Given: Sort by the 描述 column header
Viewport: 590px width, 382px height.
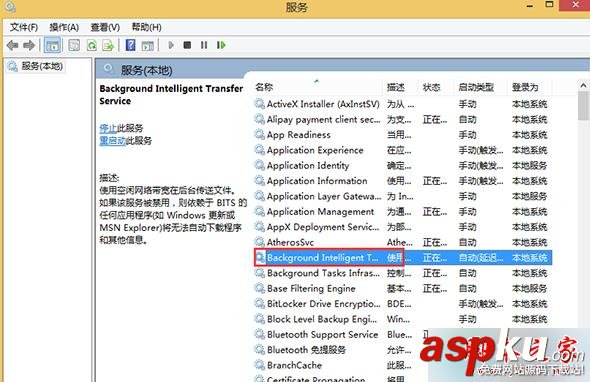Looking at the screenshot, I should [x=401, y=87].
